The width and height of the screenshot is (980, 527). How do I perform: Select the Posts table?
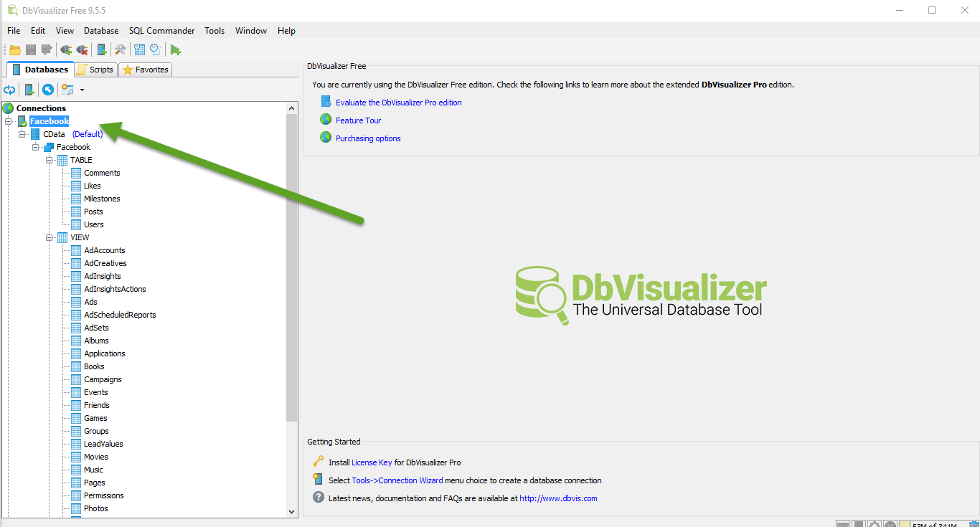pos(93,212)
